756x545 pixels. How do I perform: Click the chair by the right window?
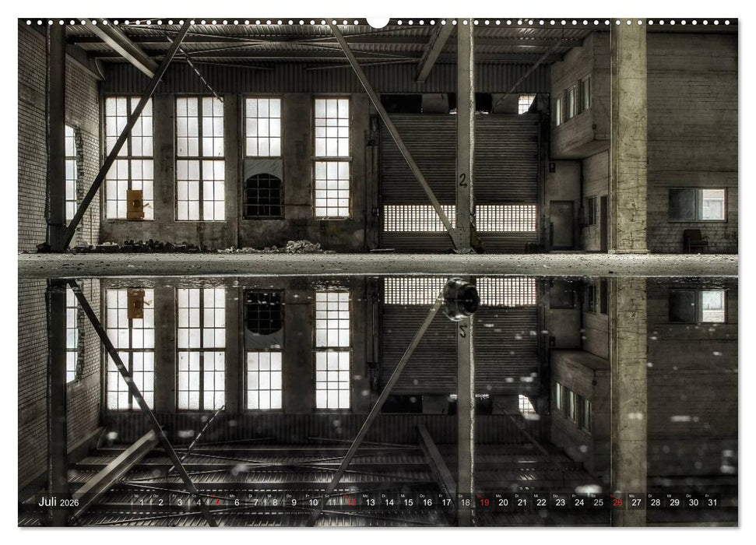coord(694,241)
